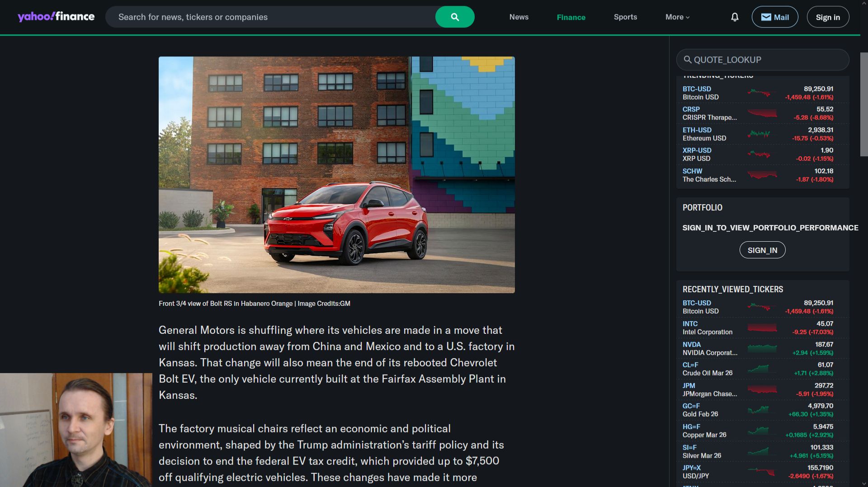Open Yahoo Mail
This screenshot has width=868, height=487.
click(x=775, y=17)
